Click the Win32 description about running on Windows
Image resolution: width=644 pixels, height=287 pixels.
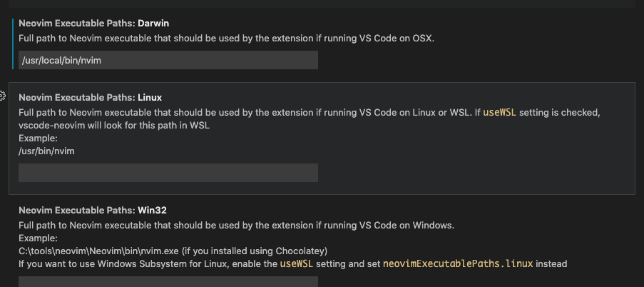(x=237, y=226)
